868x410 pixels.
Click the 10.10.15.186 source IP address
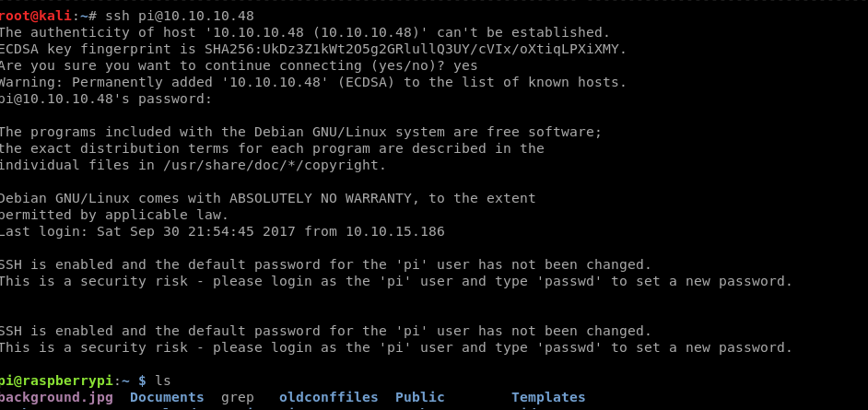point(395,232)
